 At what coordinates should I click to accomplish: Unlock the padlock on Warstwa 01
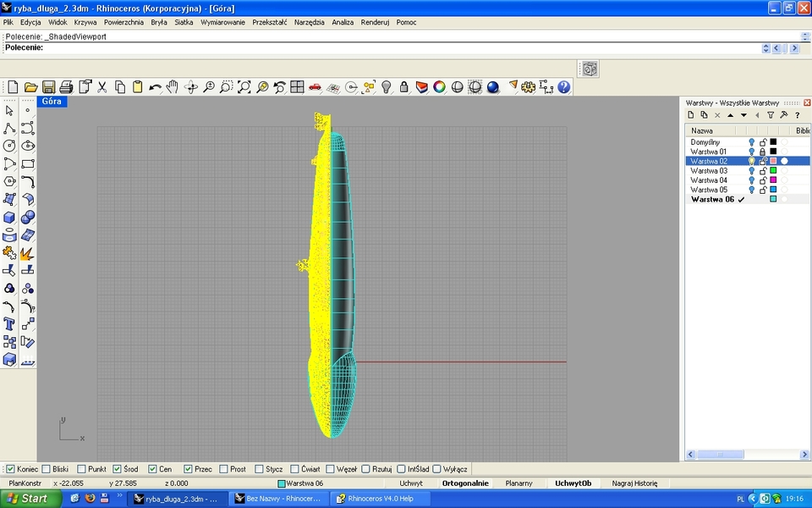pos(763,152)
